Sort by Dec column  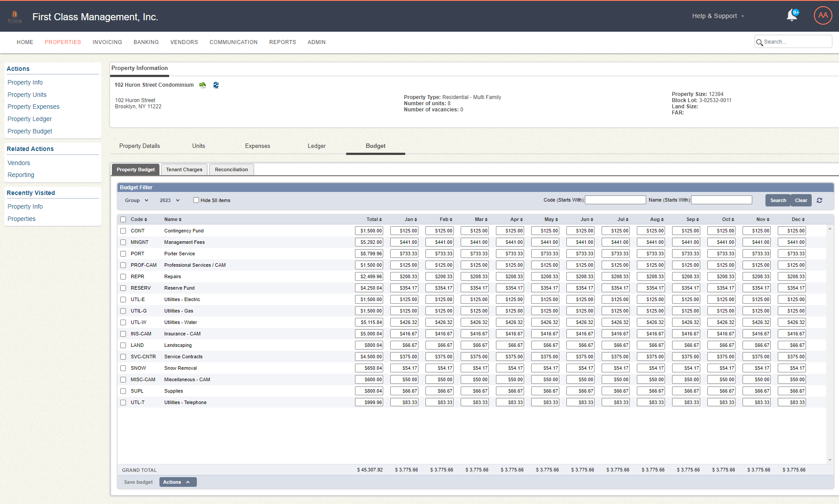pos(798,219)
